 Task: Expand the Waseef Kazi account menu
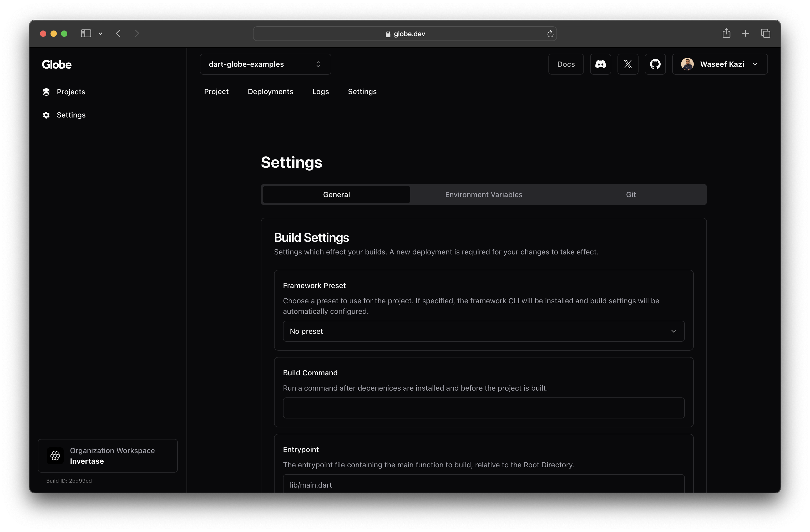pos(720,64)
